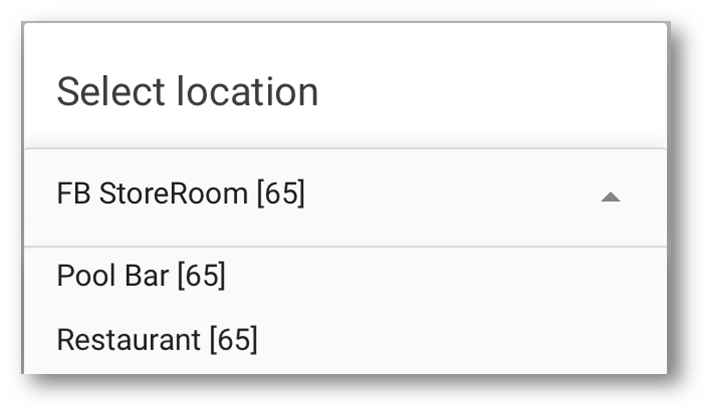Pick Pool Bar as the location

(141, 276)
